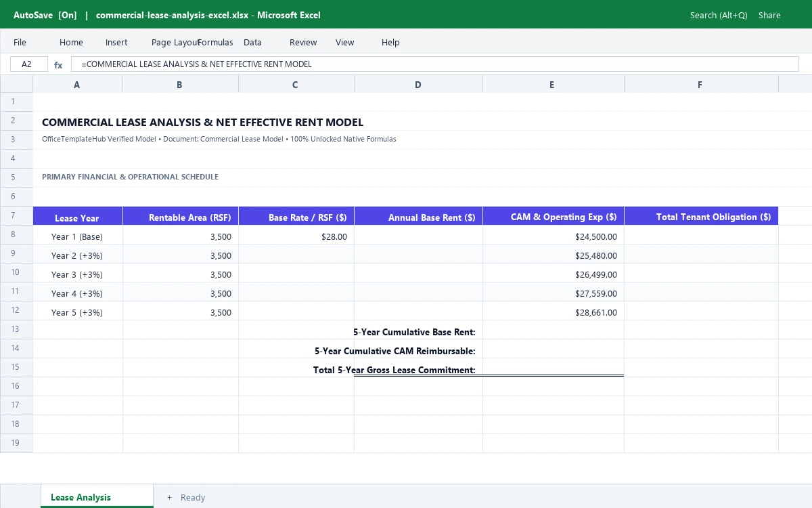Screen dimensions: 812x508
Task: Click the OfficeTemplateHub Verified Model subtitle
Action: coord(219,139)
